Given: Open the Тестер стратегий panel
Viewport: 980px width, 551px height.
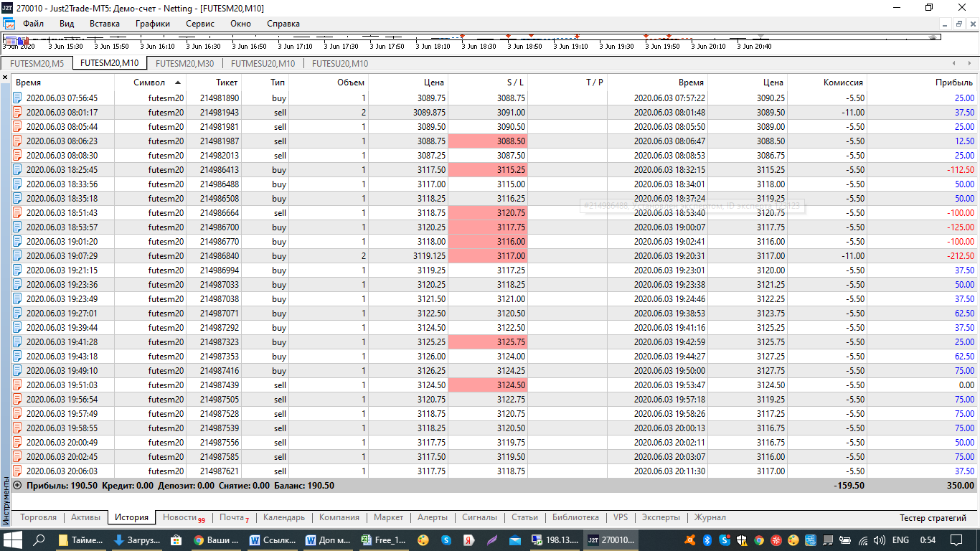Looking at the screenshot, I should pyautogui.click(x=933, y=517).
